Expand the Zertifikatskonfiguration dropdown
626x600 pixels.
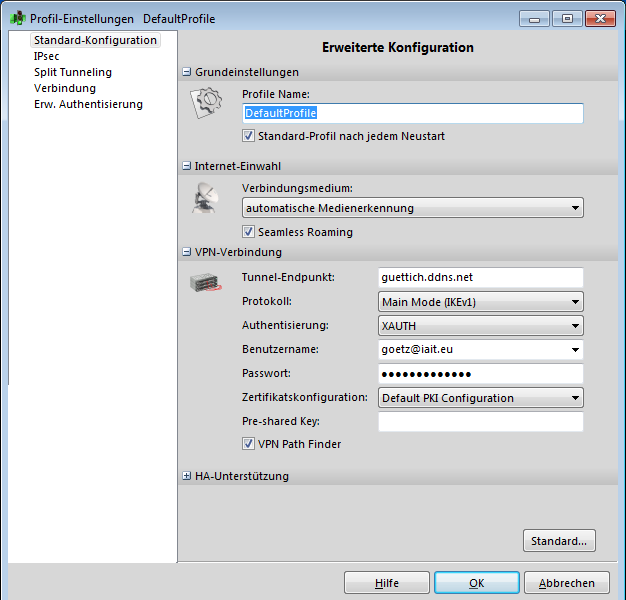[481, 398]
